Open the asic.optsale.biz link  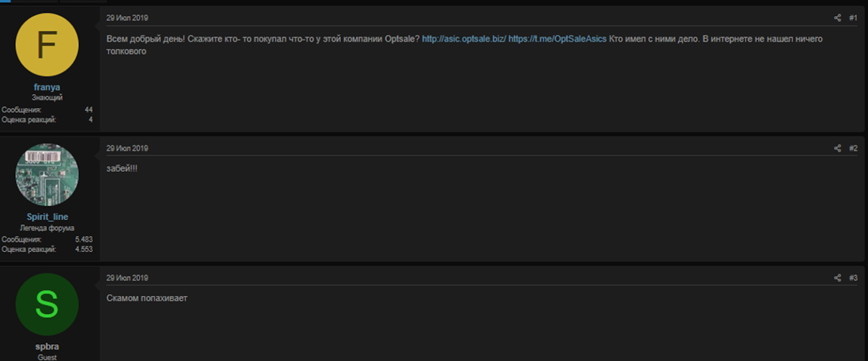(464, 39)
